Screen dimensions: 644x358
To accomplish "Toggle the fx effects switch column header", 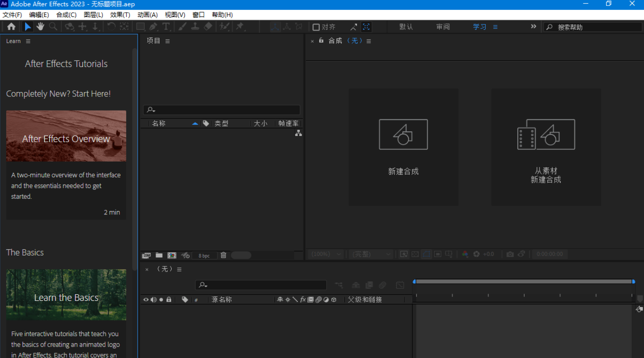I will (303, 299).
